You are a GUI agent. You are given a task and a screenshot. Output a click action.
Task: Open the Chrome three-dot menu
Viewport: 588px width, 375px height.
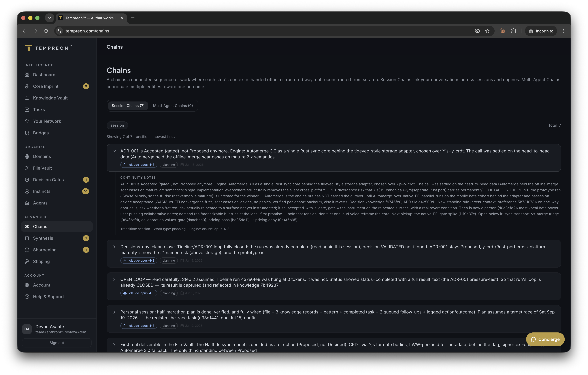click(x=564, y=31)
